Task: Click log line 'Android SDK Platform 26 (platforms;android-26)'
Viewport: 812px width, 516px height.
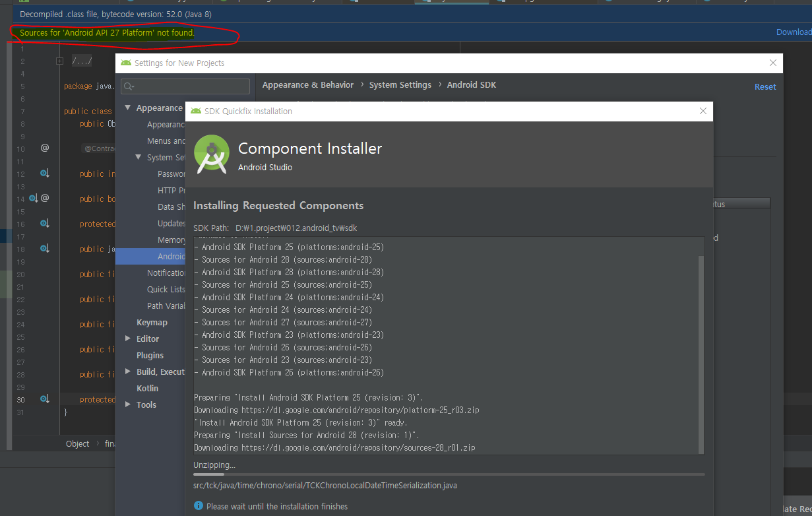Action: point(289,373)
